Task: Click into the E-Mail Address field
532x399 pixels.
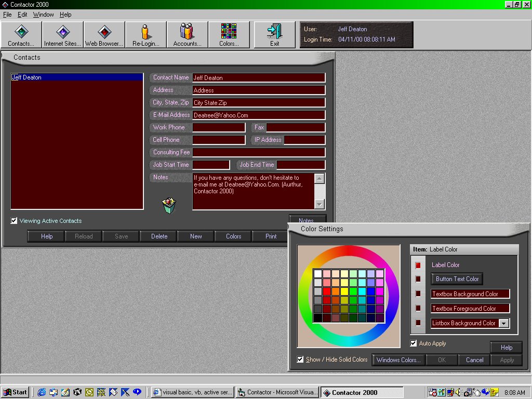Action: pos(259,115)
